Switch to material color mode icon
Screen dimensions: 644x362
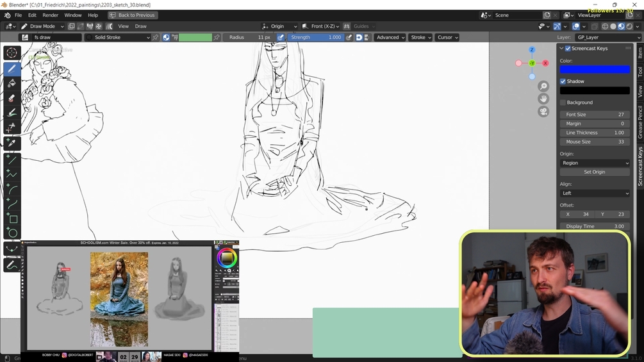coord(166,37)
